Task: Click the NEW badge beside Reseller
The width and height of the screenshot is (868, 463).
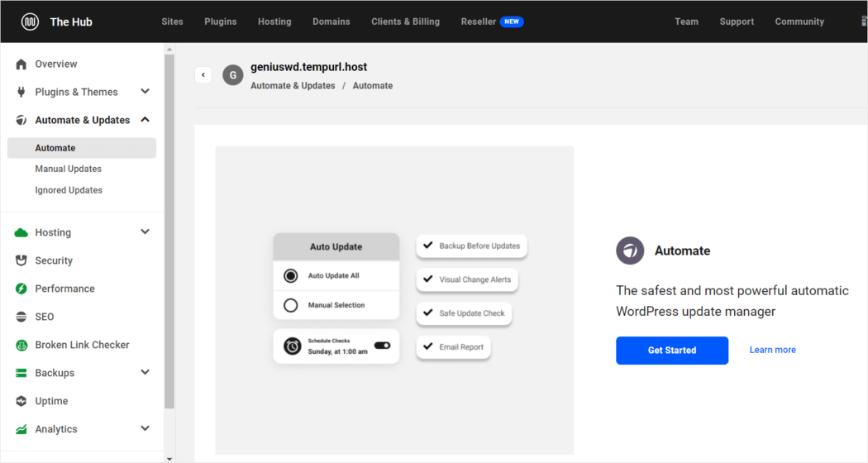Action: [512, 21]
